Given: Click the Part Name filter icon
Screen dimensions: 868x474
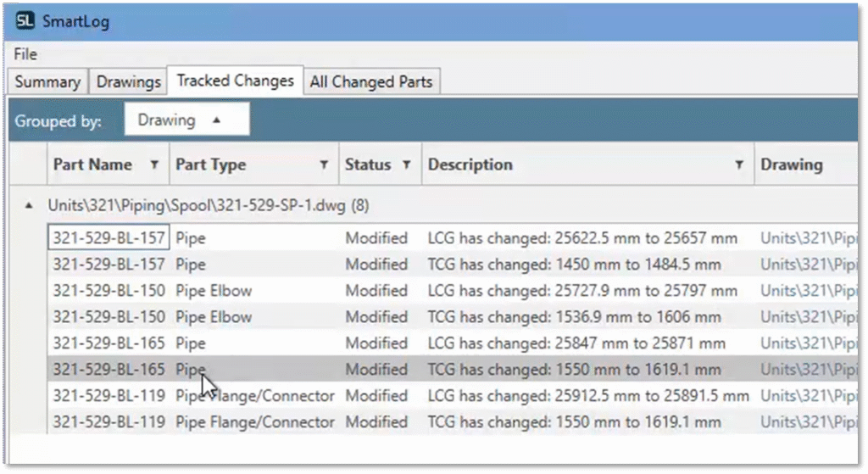Looking at the screenshot, I should (x=154, y=165).
